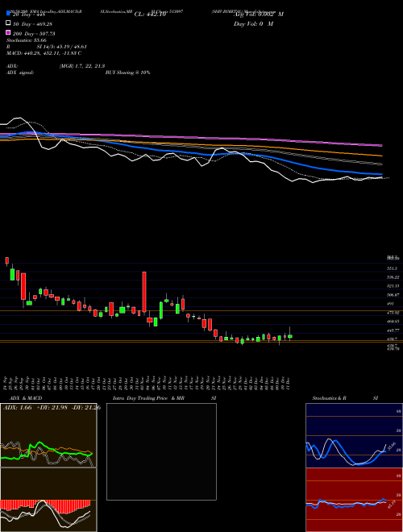
Task: Click the white 50 Day EMA legend swatch
Action: (x=8, y=23)
